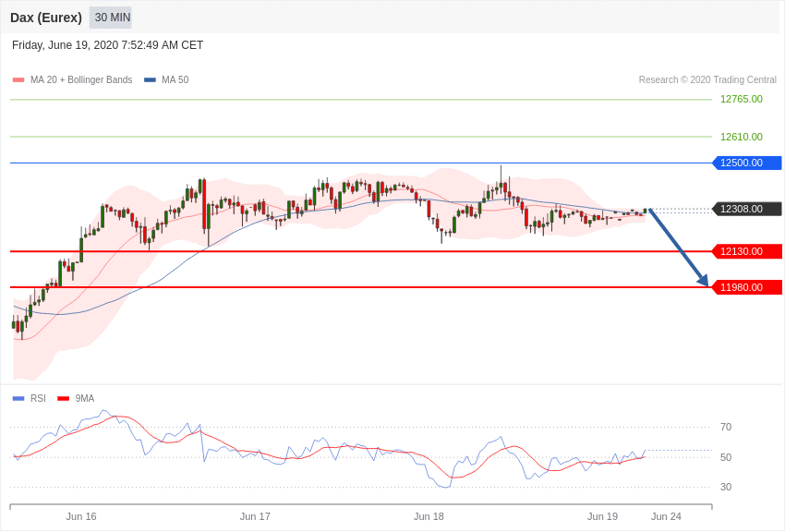Select the 12500.00 pivot price tag
This screenshot has width=785, height=532.
pyautogui.click(x=746, y=163)
